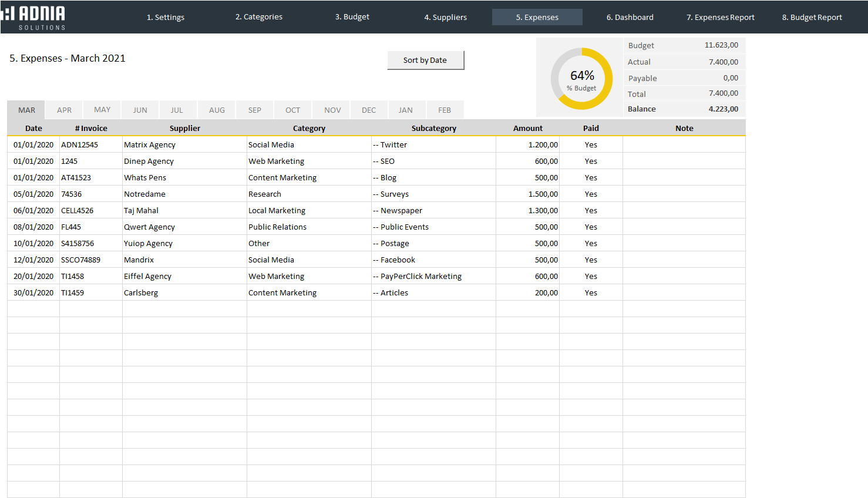Select the Category cell for Notredame row

309,194
